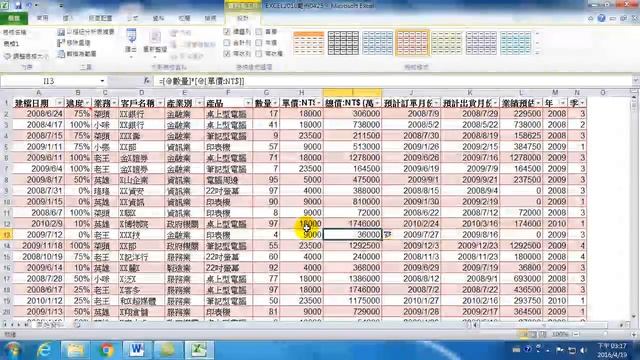The height and width of the screenshot is (360, 640).
Task: Click the formula bar input
Action: (392, 81)
